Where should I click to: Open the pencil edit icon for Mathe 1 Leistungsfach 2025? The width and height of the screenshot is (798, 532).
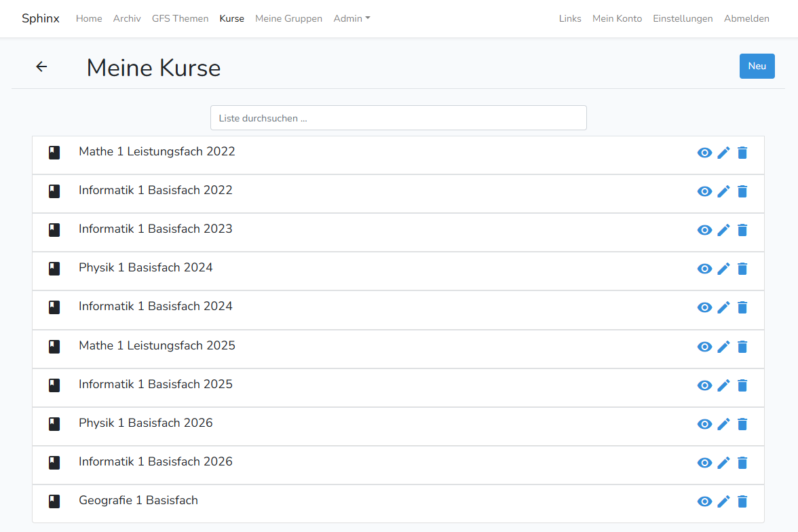click(x=723, y=346)
